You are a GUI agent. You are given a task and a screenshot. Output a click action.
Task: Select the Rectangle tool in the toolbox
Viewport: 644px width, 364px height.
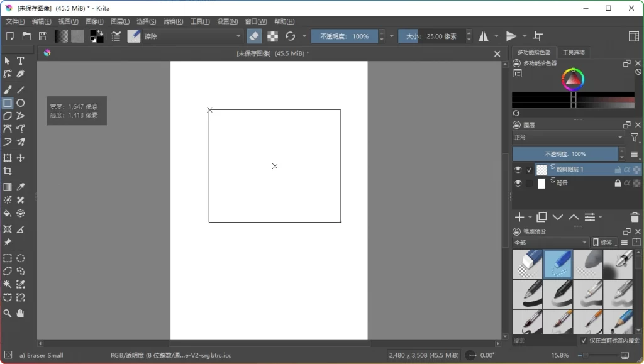pyautogui.click(x=8, y=102)
